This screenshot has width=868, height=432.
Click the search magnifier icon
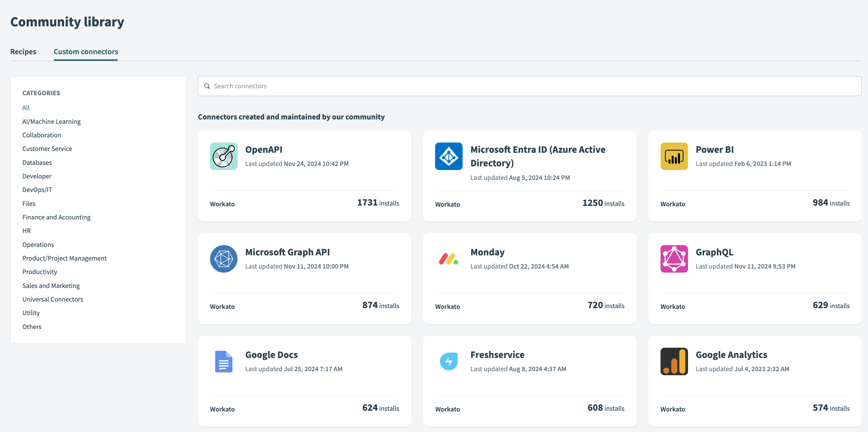pos(207,86)
